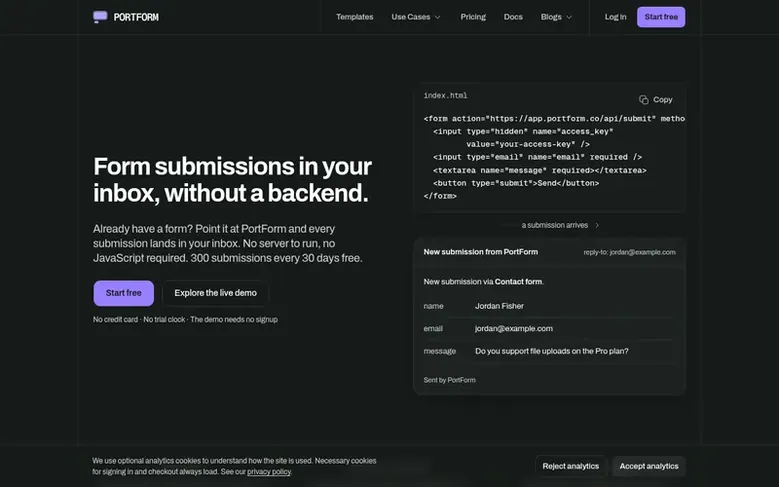The width and height of the screenshot is (779, 487).
Task: Click the 'message' field label
Action: point(440,351)
